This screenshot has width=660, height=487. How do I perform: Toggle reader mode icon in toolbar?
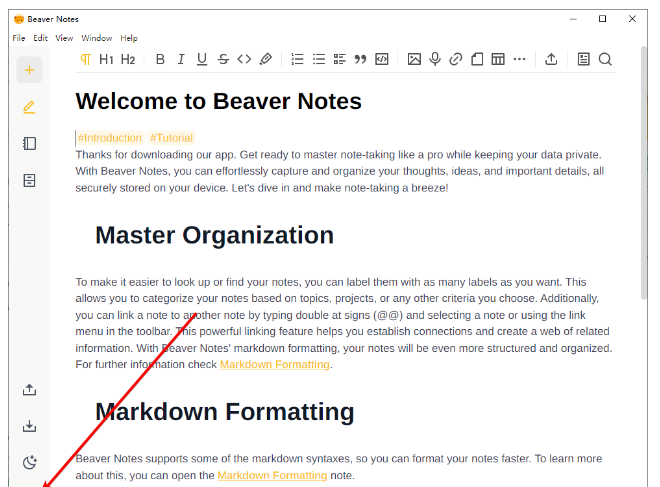coord(583,59)
